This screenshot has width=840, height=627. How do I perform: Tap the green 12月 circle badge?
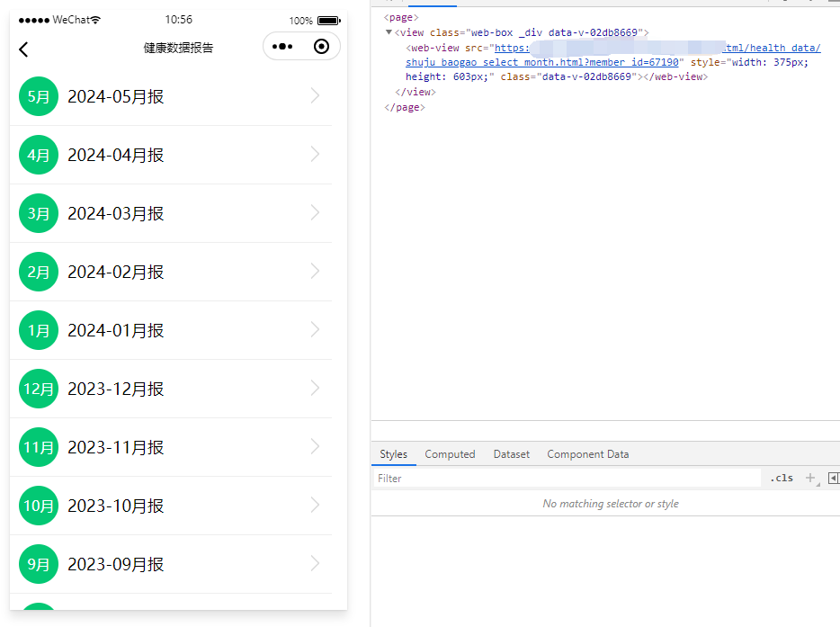tap(39, 389)
